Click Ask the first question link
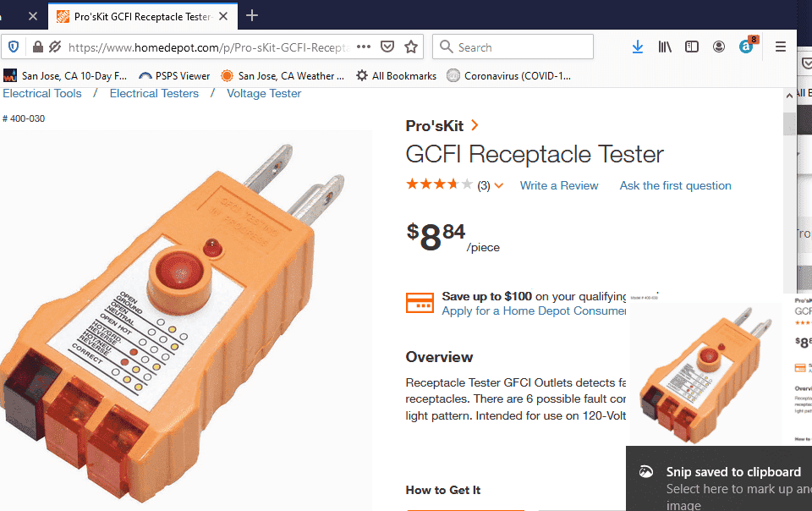 (675, 185)
